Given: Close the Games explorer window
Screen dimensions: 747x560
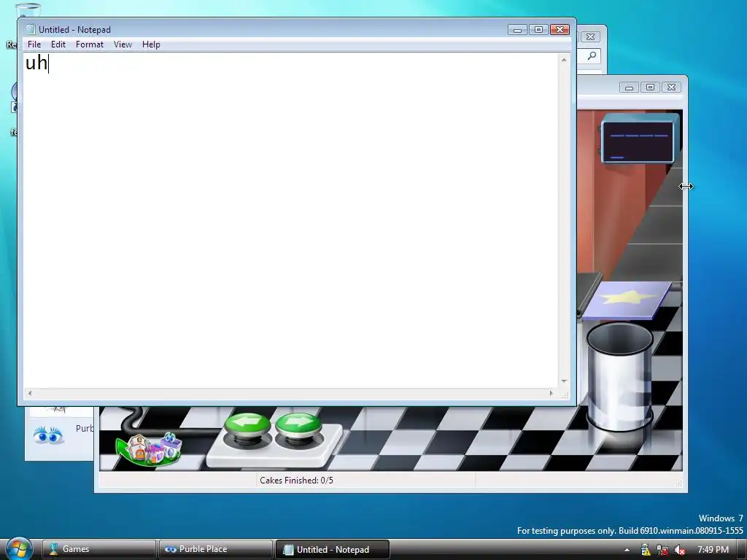Looking at the screenshot, I should click(590, 36).
